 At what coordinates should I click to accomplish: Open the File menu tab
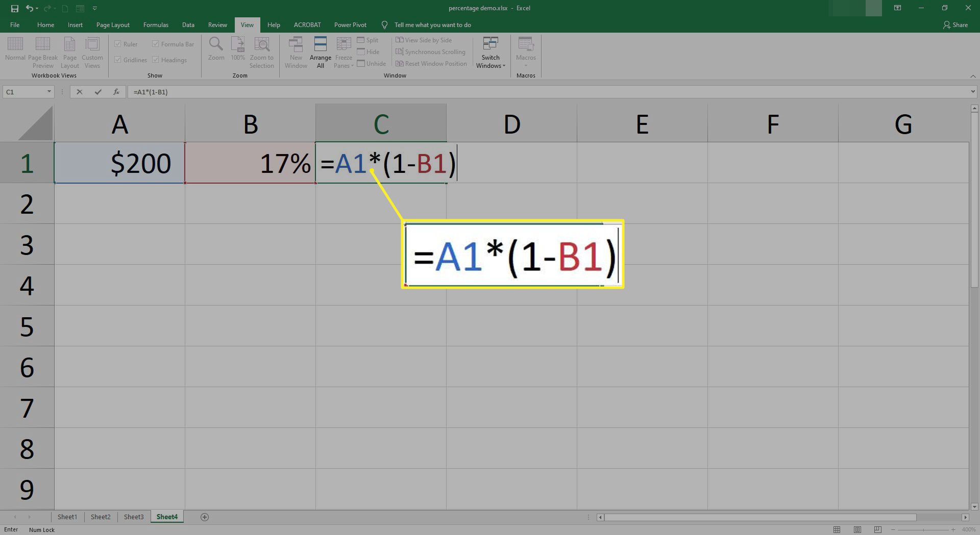click(x=15, y=24)
